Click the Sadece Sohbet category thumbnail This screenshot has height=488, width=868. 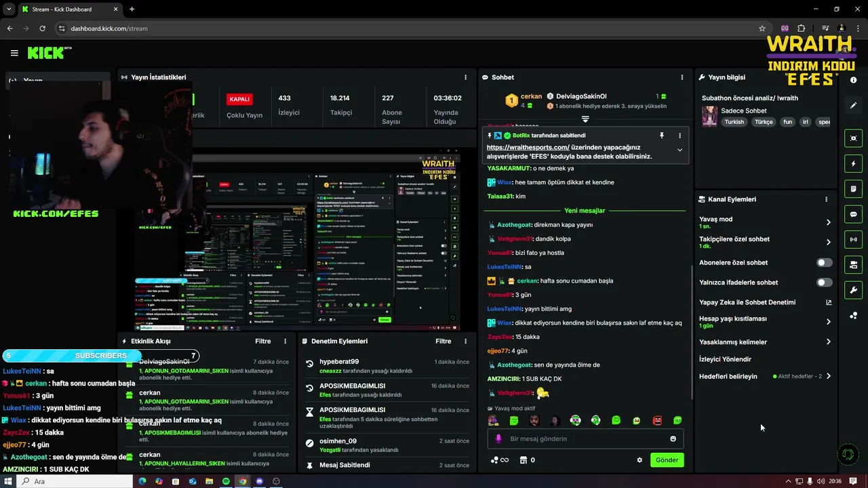click(709, 116)
